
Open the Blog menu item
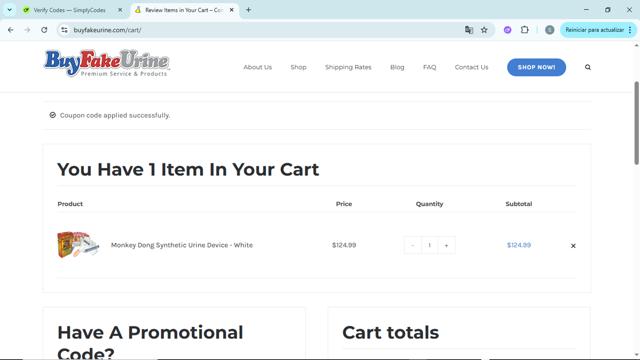tap(397, 67)
